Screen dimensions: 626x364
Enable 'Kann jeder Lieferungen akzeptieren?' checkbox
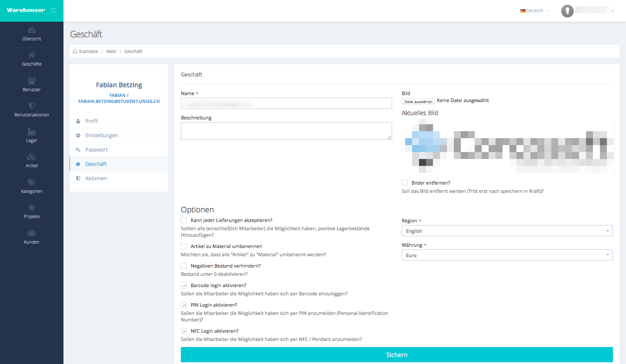[x=184, y=220]
